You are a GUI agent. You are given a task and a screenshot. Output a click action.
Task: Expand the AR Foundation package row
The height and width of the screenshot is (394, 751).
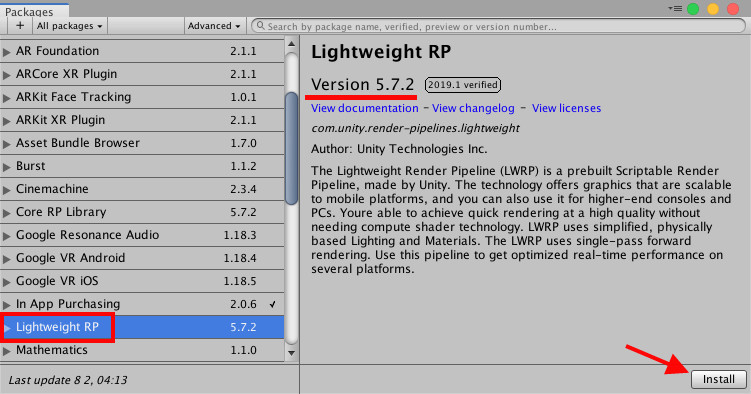[6, 52]
